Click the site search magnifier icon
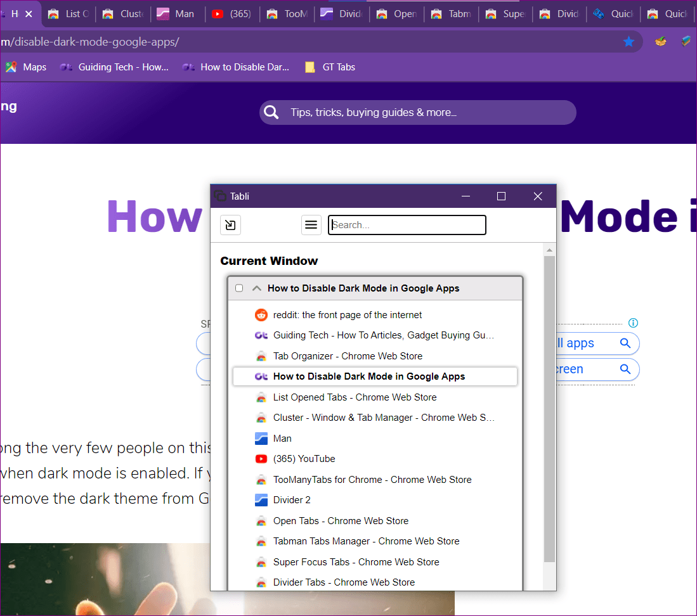The height and width of the screenshot is (616, 697). [x=271, y=113]
